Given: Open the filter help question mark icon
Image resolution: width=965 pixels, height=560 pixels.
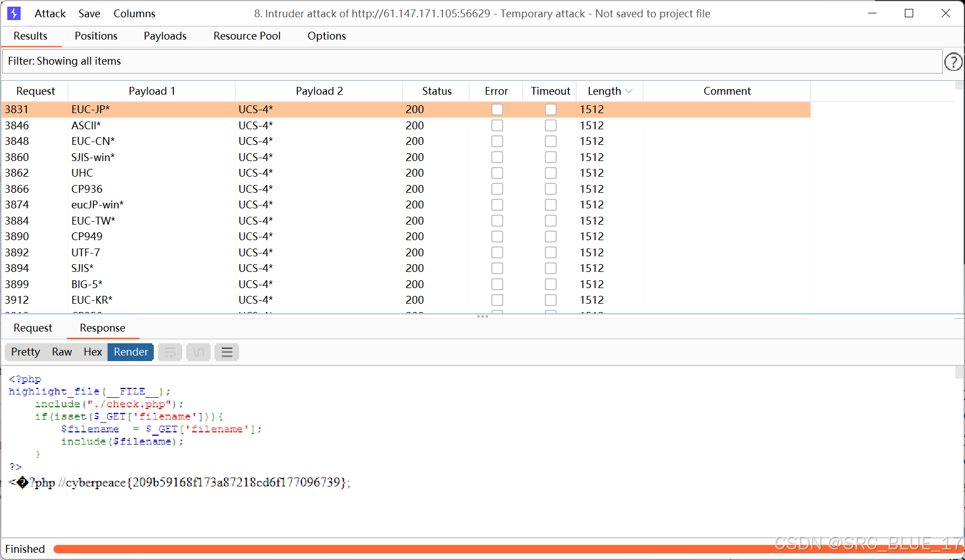Looking at the screenshot, I should point(953,61).
